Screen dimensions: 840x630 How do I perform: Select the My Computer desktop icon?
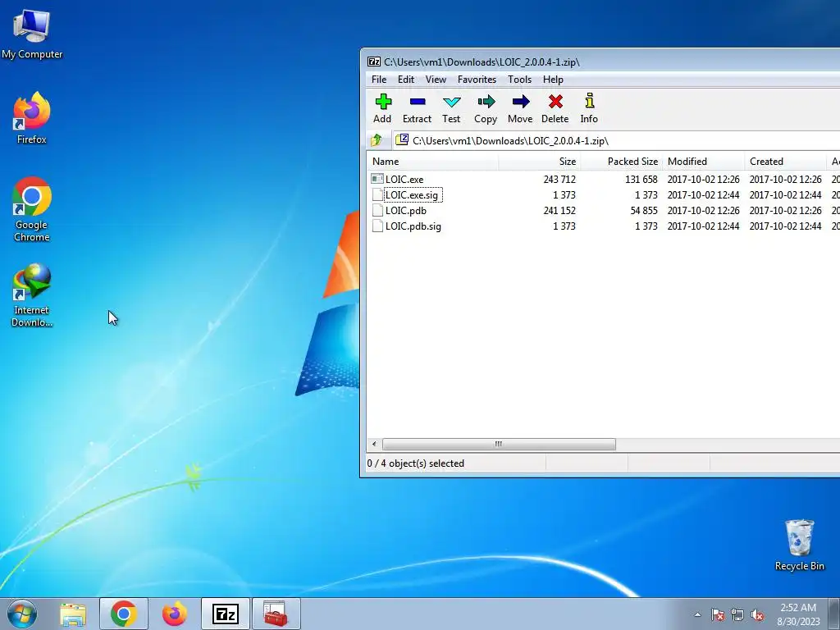(x=32, y=33)
